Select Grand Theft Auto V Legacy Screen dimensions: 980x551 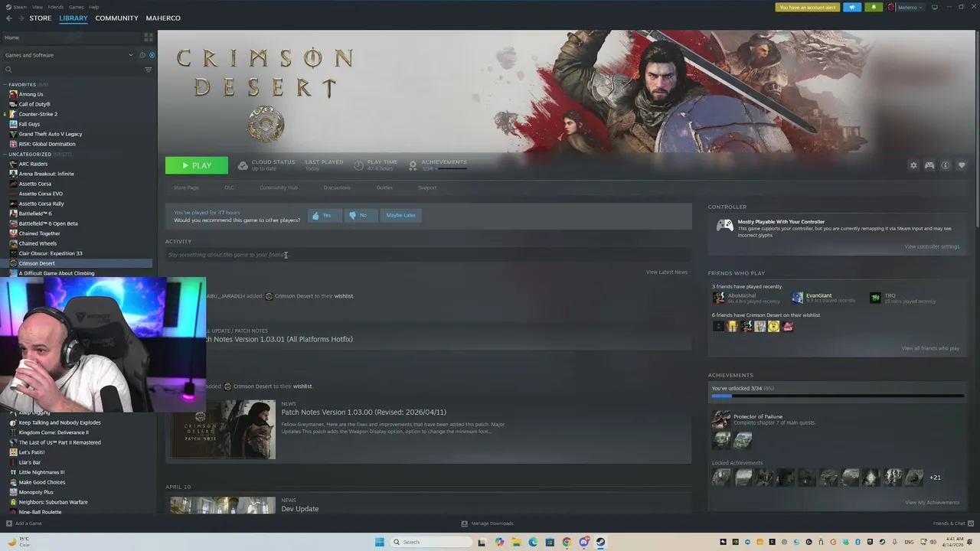point(50,134)
